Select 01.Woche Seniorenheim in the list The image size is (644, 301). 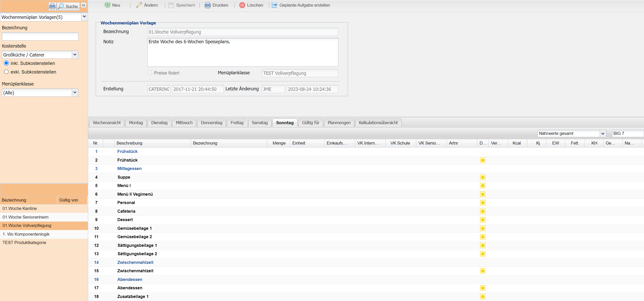25,217
